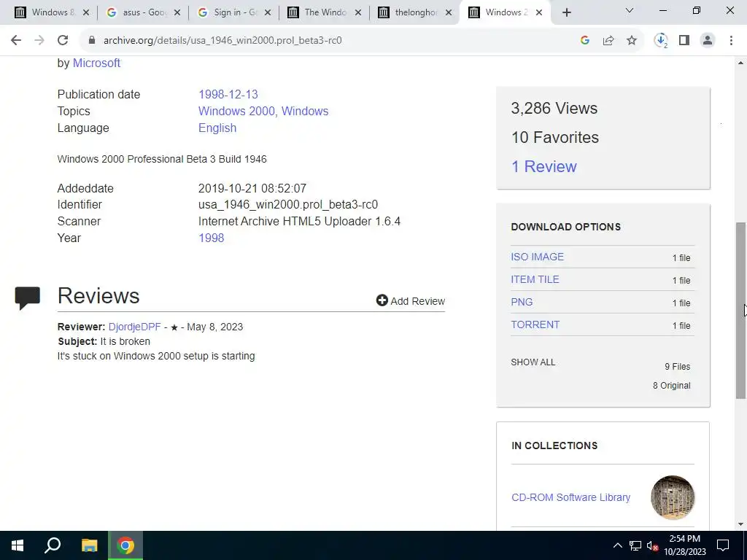This screenshot has height=560, width=747.
Task: Open Chrome downloads indicator
Action: tap(661, 41)
